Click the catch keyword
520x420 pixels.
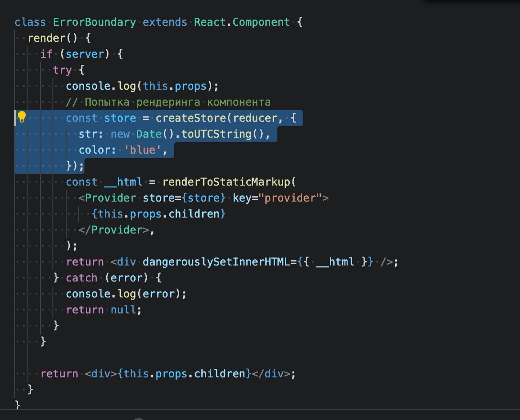(x=82, y=278)
